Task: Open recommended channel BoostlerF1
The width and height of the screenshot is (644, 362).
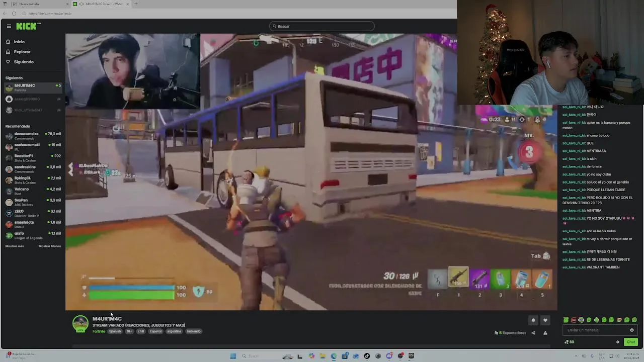Action: pyautogui.click(x=33, y=157)
